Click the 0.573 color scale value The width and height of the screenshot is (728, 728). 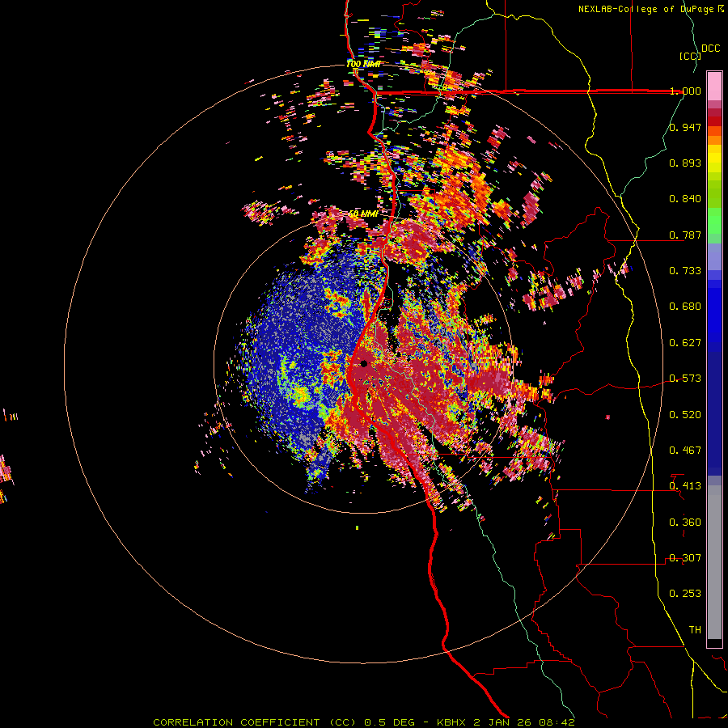685,379
